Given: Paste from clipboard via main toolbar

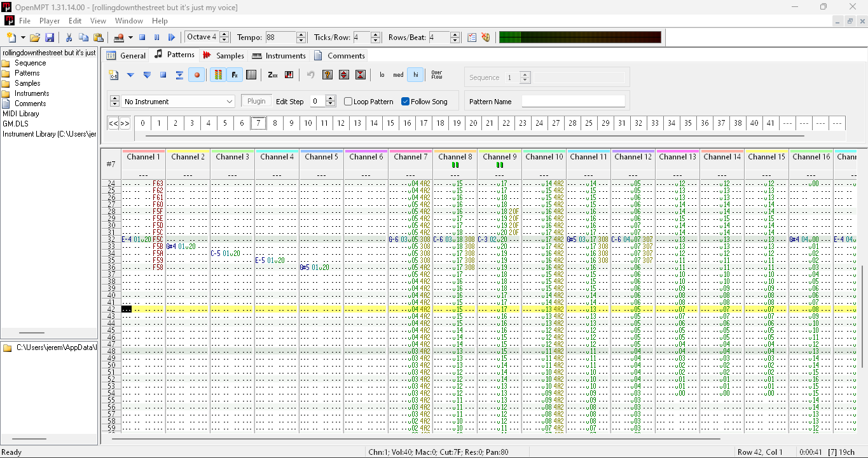Looking at the screenshot, I should coord(99,37).
